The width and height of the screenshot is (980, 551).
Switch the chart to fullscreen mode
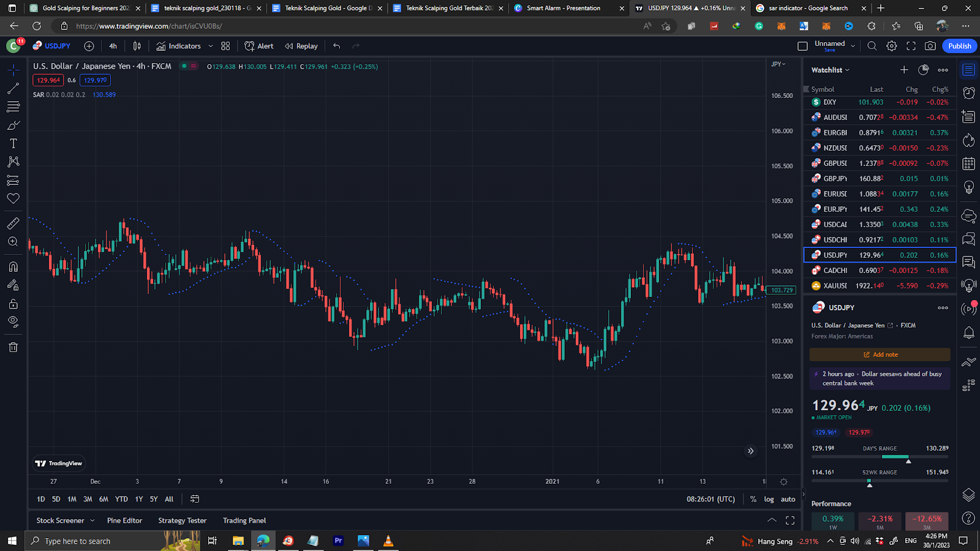[911, 46]
